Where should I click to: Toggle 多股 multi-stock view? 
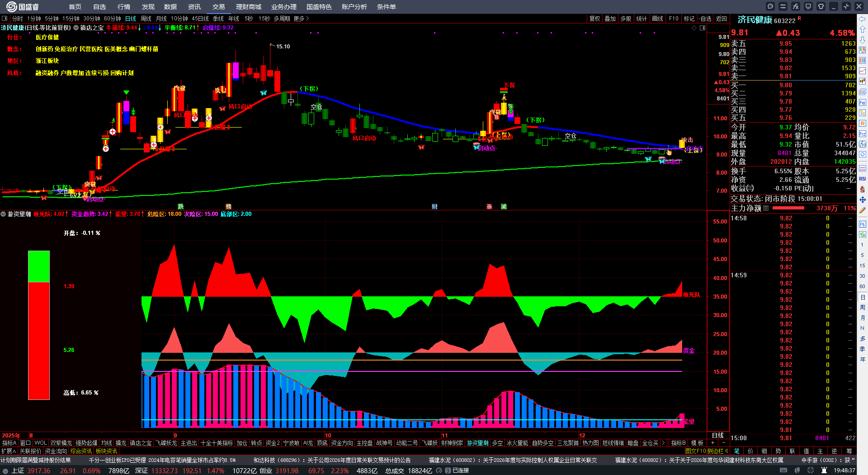tap(626, 19)
